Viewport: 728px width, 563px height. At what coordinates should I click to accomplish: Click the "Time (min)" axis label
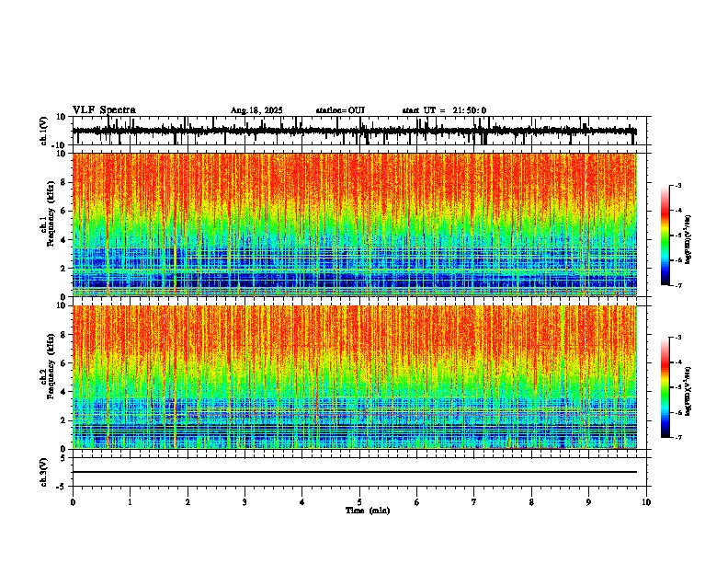point(368,511)
